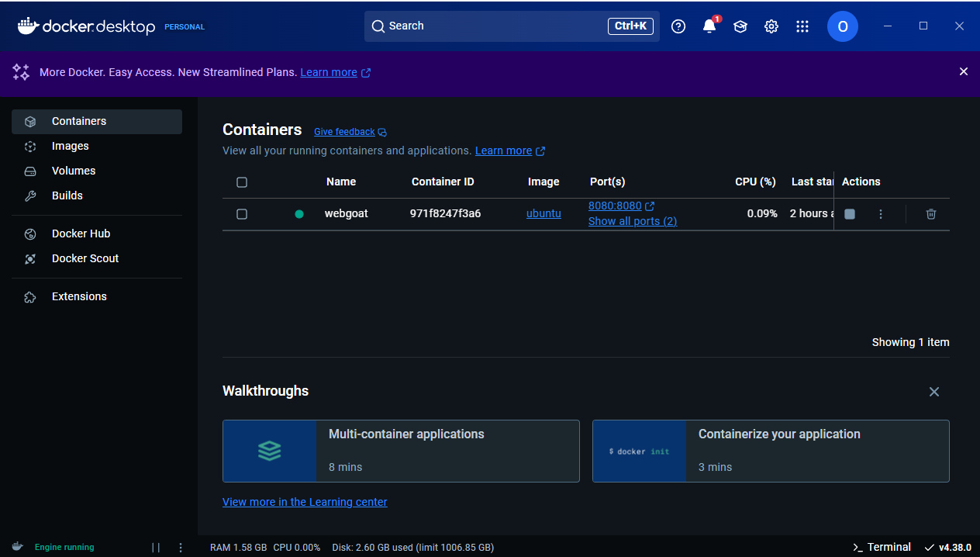980x557 pixels.
Task: Open View more in the Learning center
Action: [x=305, y=502]
